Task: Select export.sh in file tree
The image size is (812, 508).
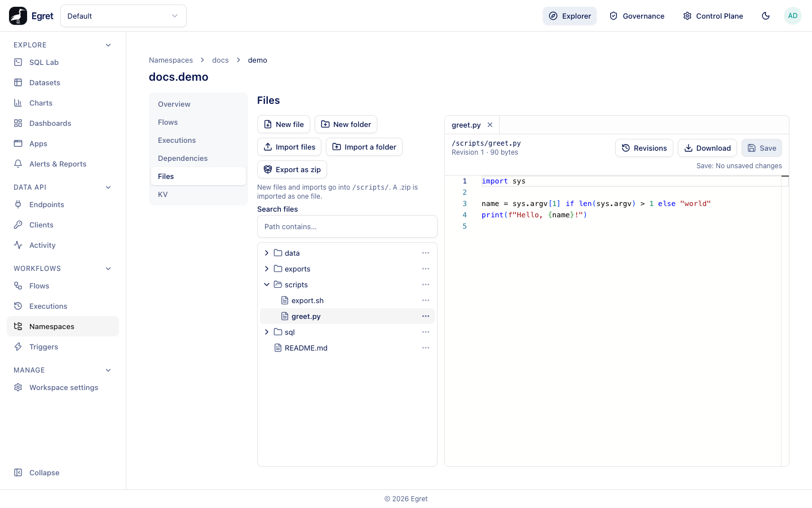Action: pos(347,300)
